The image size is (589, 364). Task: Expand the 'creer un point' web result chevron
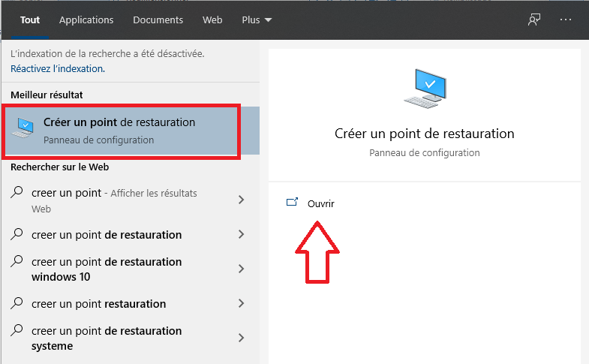pyautogui.click(x=241, y=200)
